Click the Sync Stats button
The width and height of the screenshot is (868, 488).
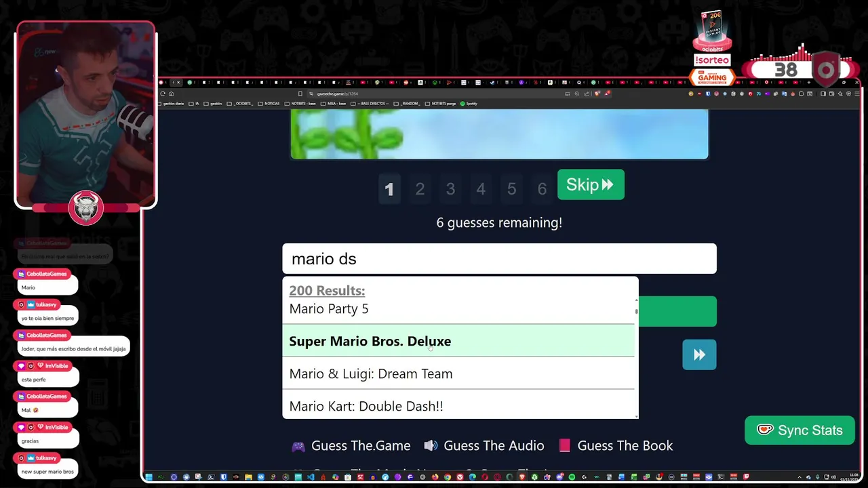point(800,430)
